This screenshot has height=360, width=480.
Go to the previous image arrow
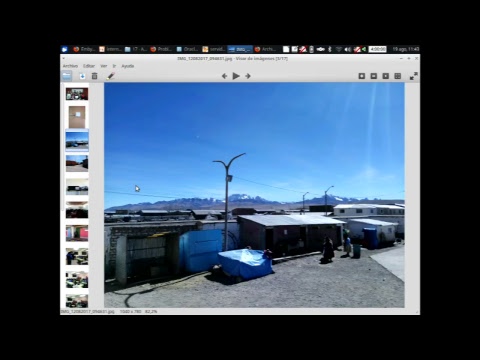point(224,76)
